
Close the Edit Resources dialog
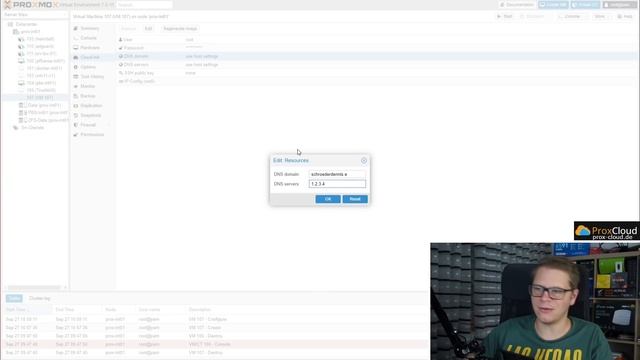tap(364, 160)
